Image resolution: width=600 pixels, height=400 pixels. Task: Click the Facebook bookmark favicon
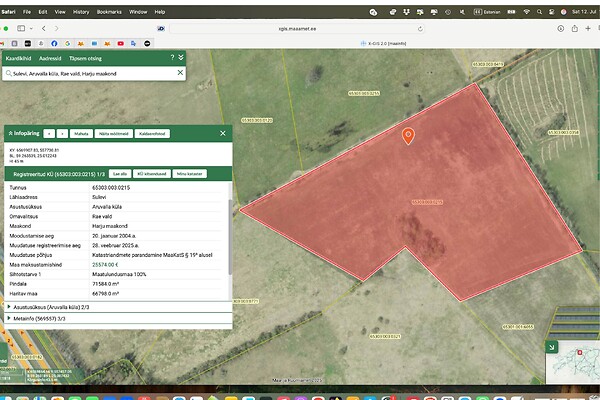click(x=52, y=45)
